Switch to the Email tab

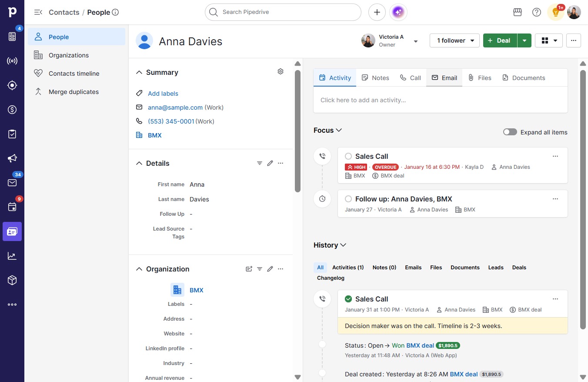444,78
